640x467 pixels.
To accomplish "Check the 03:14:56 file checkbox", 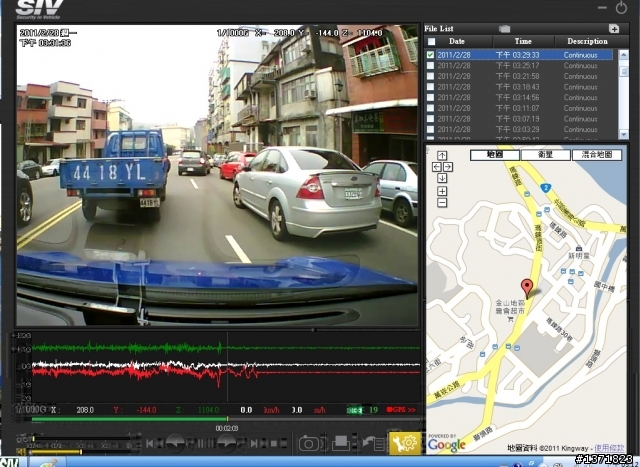I will pos(430,98).
